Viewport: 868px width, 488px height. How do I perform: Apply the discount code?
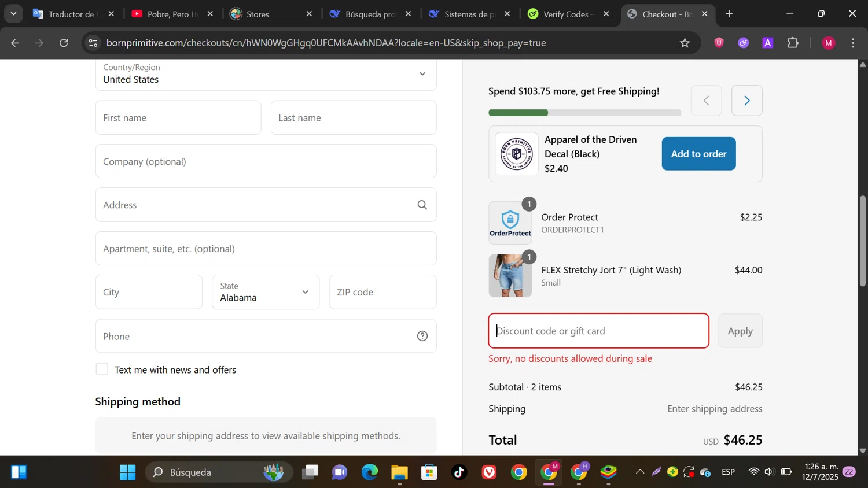[x=740, y=331]
